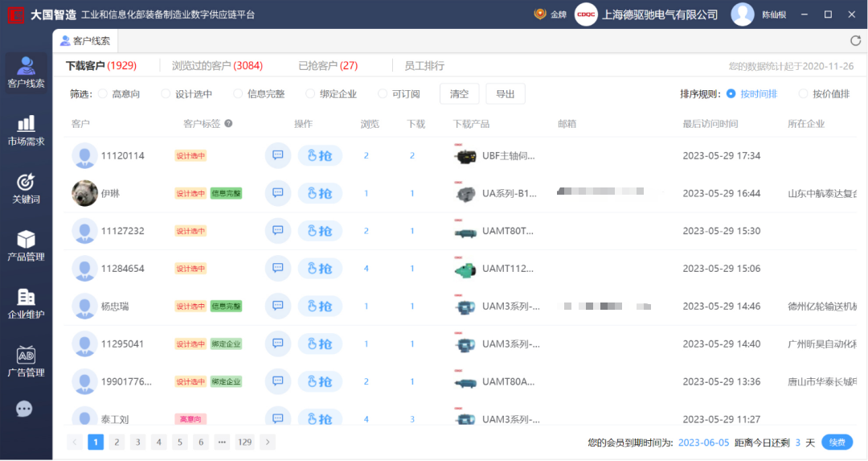Open 关键词 sidebar section
Viewport: 868px width, 461px height.
point(26,188)
